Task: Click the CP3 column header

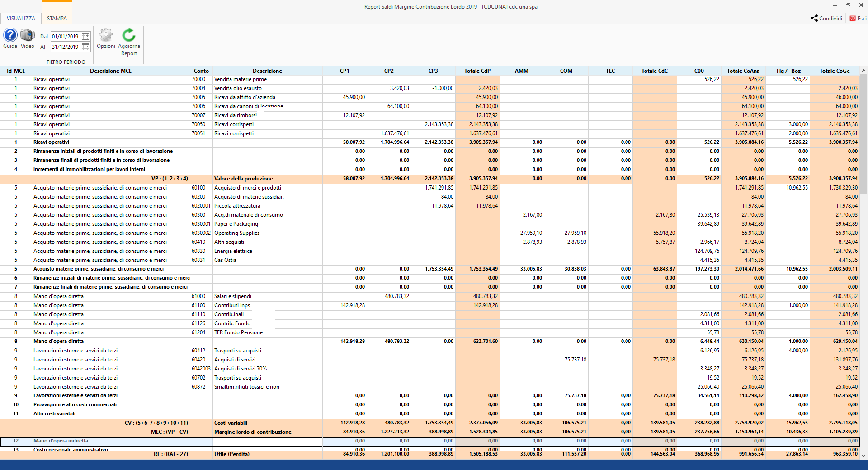Action: (x=433, y=71)
